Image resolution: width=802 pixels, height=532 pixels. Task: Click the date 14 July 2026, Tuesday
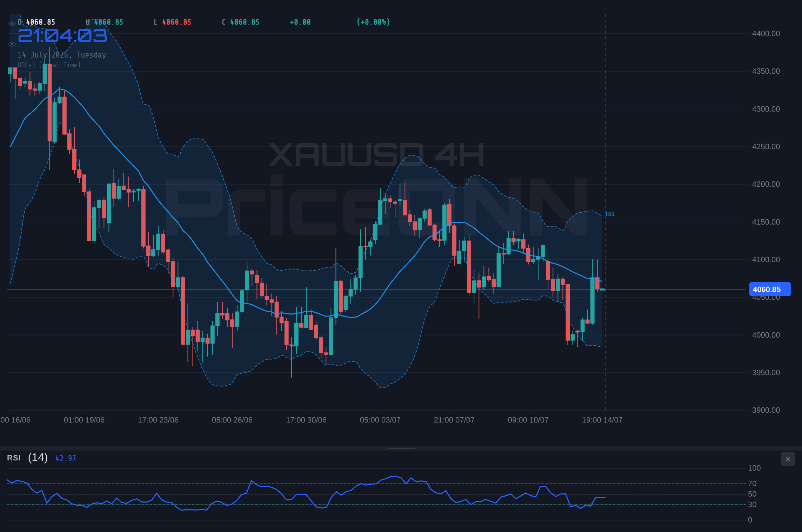pos(62,55)
